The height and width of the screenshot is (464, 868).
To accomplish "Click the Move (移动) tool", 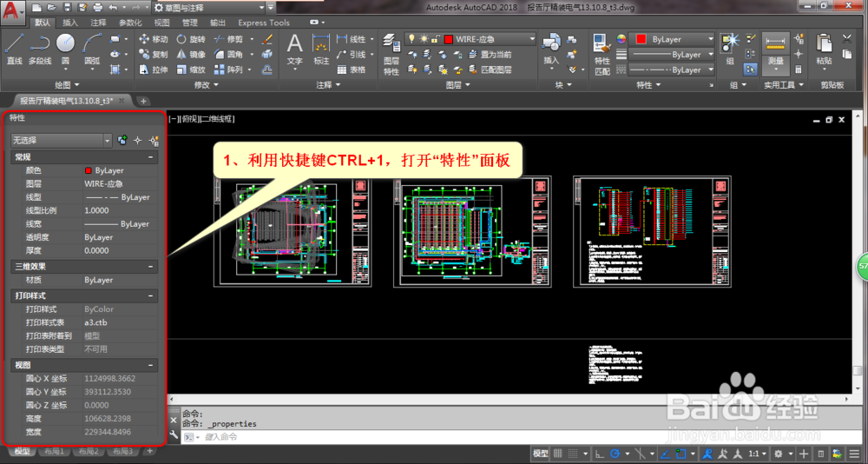I will click(153, 39).
